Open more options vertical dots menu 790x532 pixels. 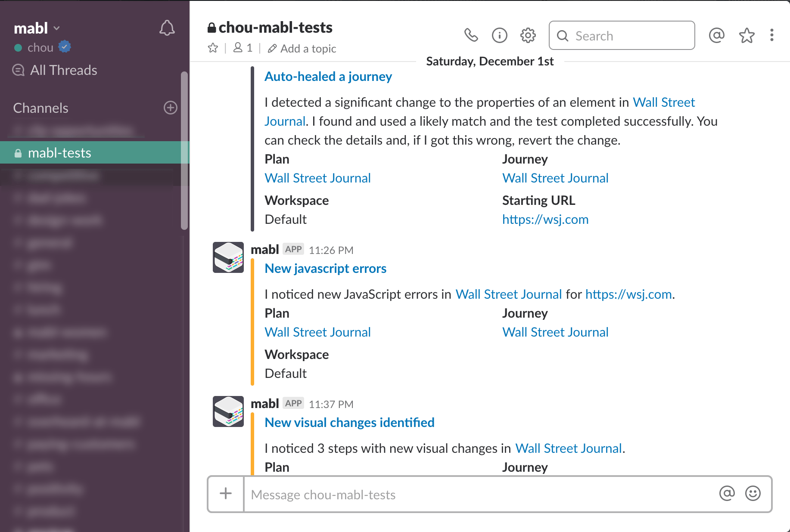(x=772, y=35)
